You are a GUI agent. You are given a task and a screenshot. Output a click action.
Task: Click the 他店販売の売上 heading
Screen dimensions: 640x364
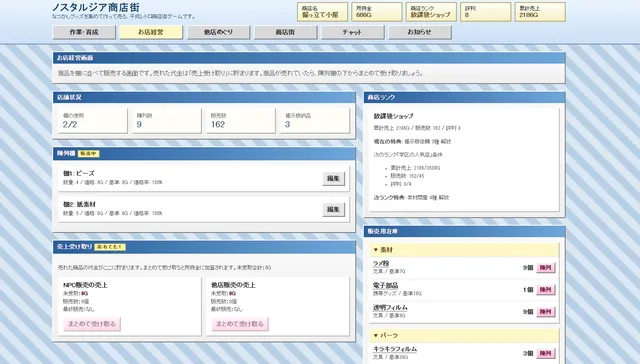pos(233,285)
